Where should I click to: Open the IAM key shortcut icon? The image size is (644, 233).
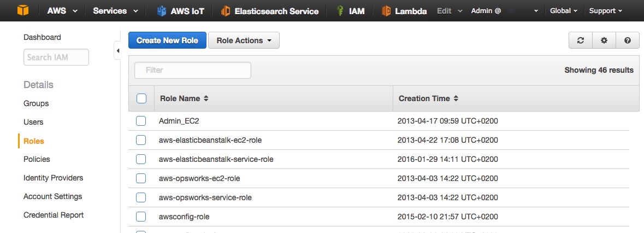click(340, 11)
